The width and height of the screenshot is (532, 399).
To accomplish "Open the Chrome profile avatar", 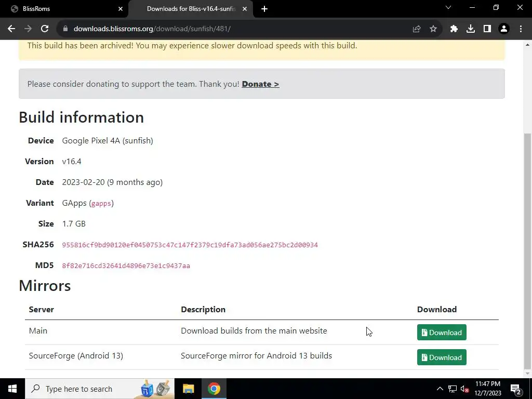I will coord(504,29).
